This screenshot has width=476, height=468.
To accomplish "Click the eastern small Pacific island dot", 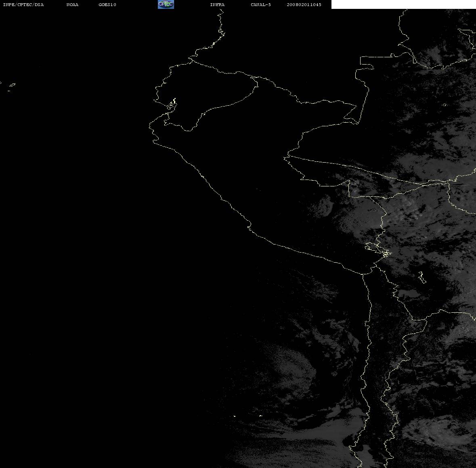I will coord(261,416).
